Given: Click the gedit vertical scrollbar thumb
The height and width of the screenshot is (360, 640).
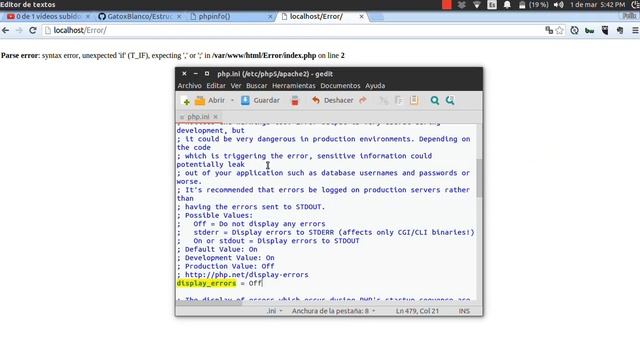Looking at the screenshot, I should (479, 178).
